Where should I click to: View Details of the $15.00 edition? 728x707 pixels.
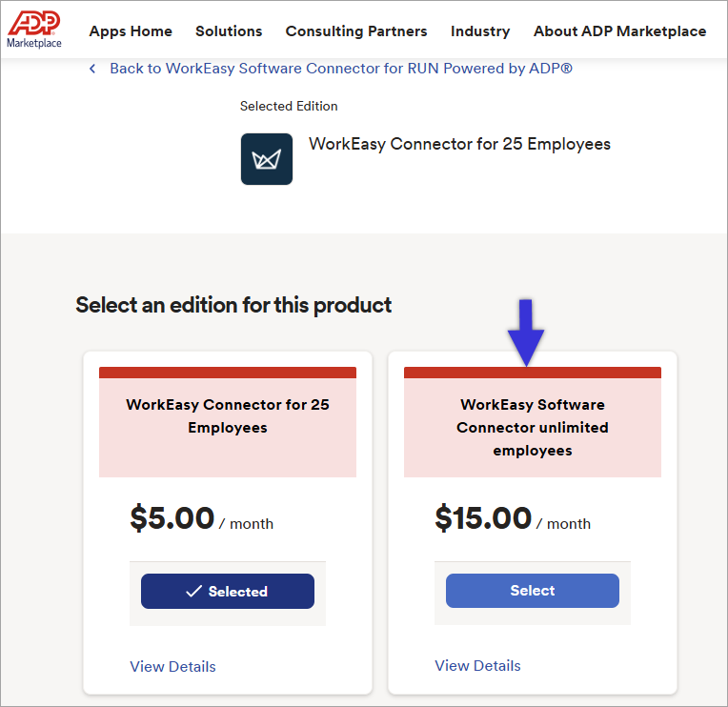click(x=477, y=666)
